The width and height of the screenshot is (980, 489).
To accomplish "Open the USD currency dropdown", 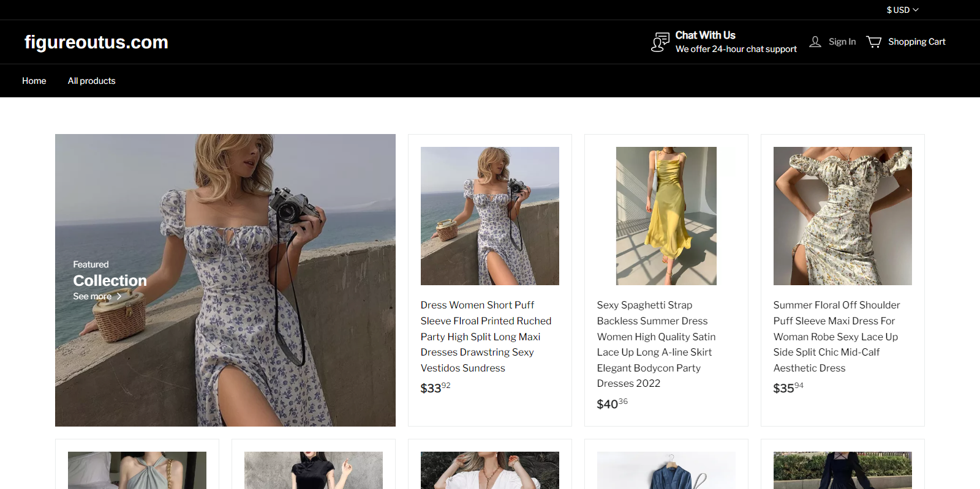I will [x=902, y=10].
